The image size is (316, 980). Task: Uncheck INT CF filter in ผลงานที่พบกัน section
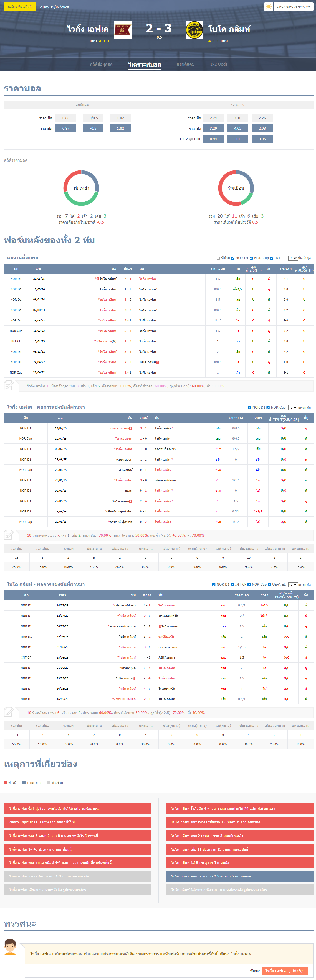point(271,258)
